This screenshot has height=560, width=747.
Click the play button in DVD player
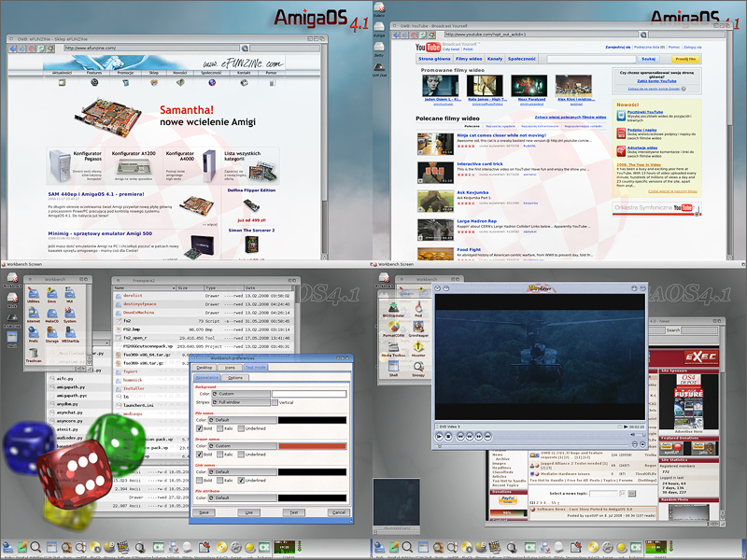(x=439, y=436)
